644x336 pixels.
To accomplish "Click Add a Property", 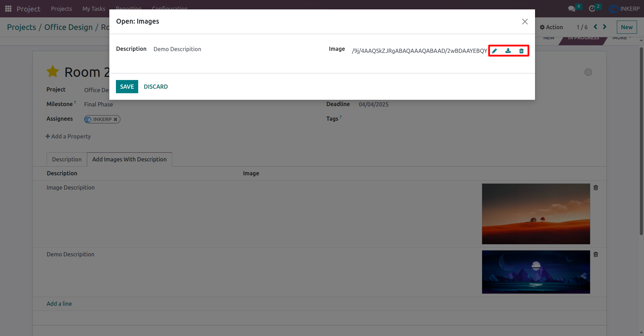I will point(68,136).
